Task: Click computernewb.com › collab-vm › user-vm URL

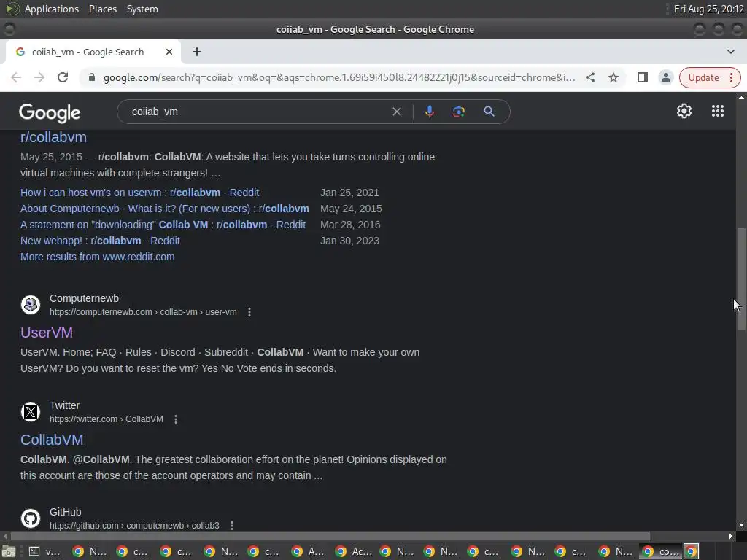Action: coord(143,312)
